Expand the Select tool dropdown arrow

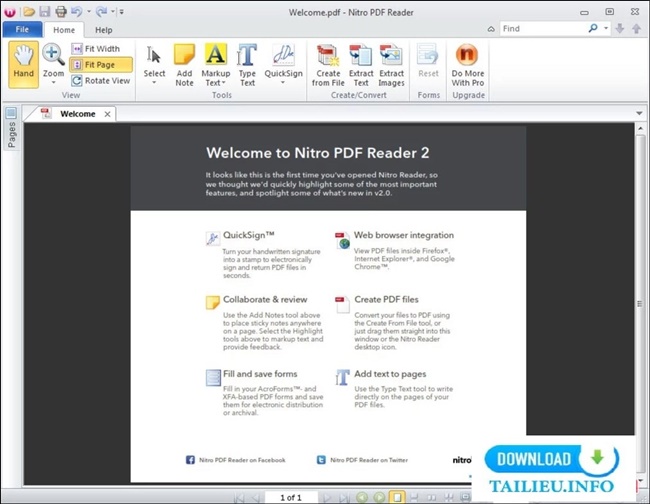pyautogui.click(x=154, y=82)
